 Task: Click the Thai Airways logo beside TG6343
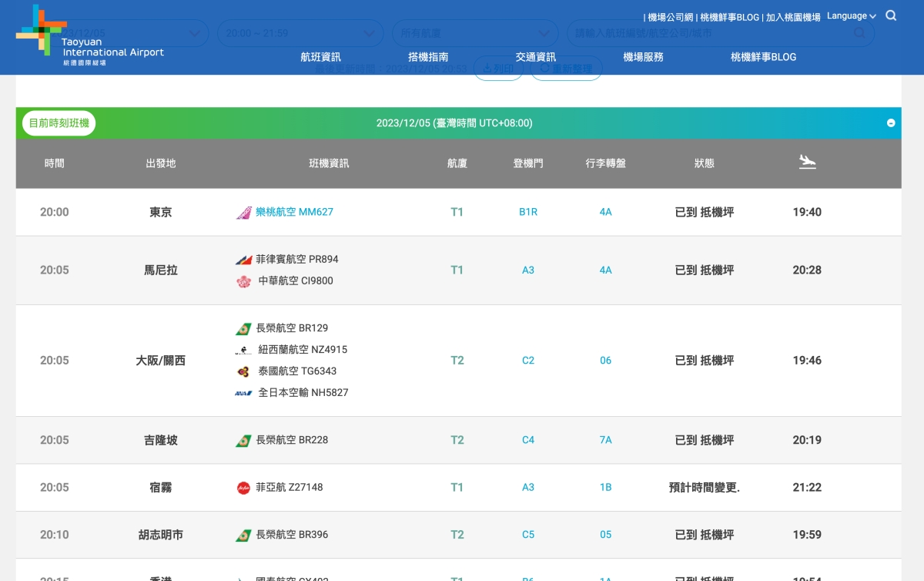[x=243, y=371]
